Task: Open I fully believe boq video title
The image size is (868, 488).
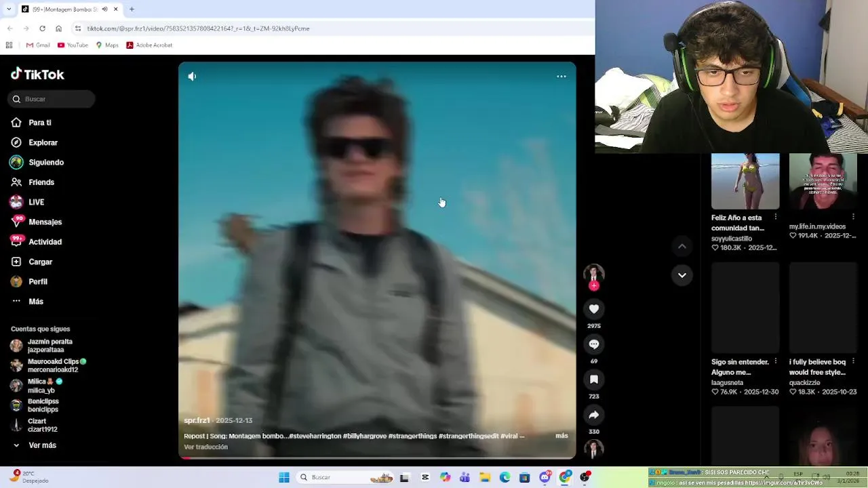Action: tap(818, 367)
